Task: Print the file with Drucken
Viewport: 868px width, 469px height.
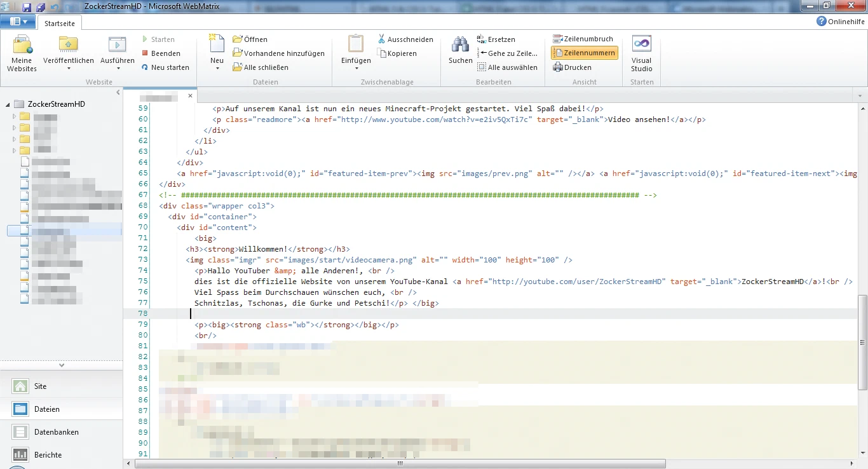Action: tap(573, 67)
